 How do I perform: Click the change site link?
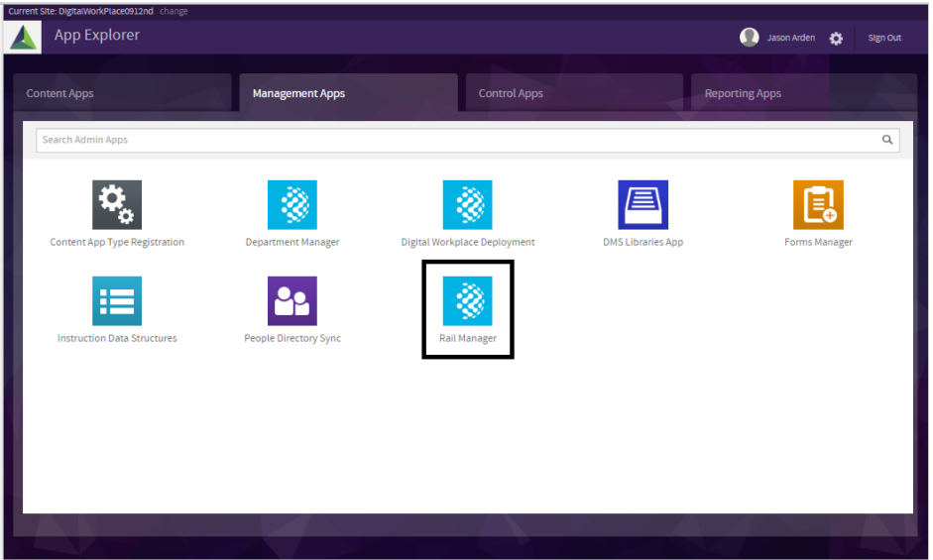tap(174, 12)
